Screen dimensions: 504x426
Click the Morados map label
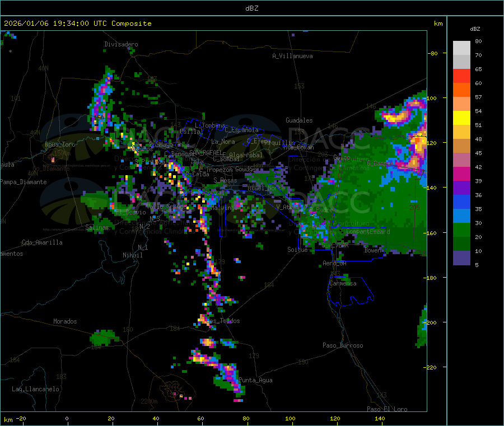[65, 321]
